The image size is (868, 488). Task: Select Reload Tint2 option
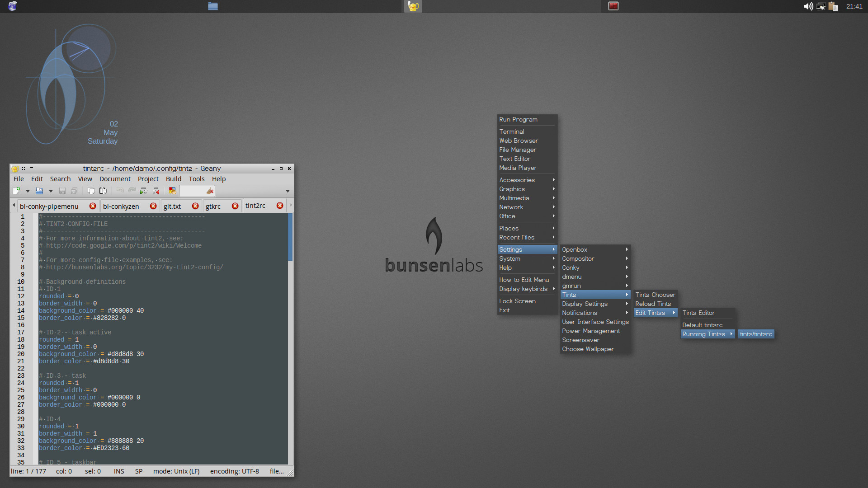pyautogui.click(x=655, y=304)
